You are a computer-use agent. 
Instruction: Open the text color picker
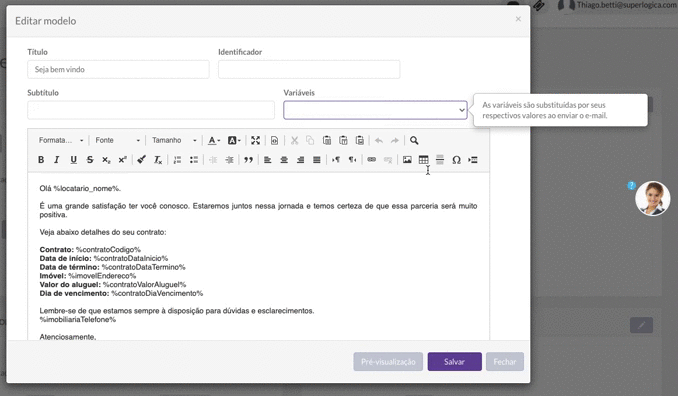pyautogui.click(x=214, y=140)
